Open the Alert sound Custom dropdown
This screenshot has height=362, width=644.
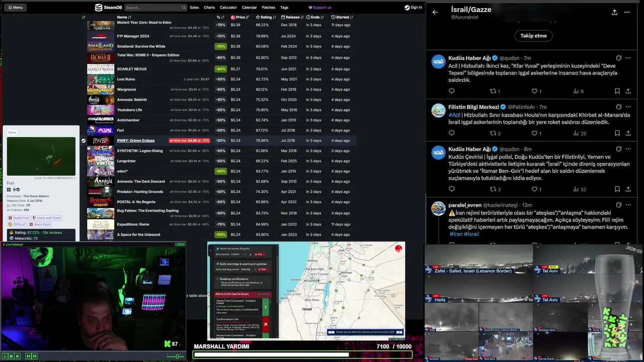238,254
